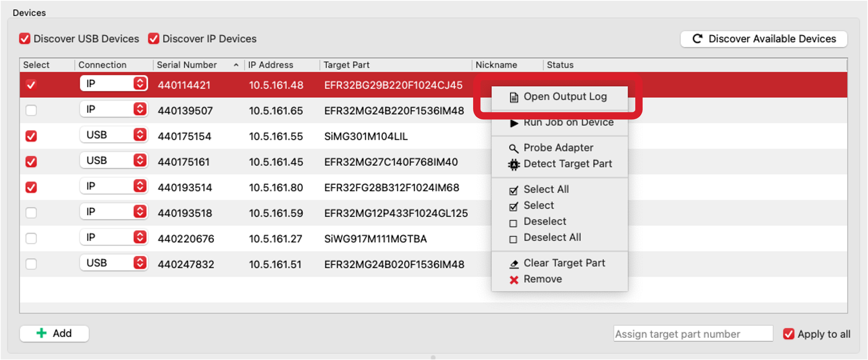The width and height of the screenshot is (868, 360).
Task: Click the Run Job on Device play icon
Action: click(x=513, y=123)
